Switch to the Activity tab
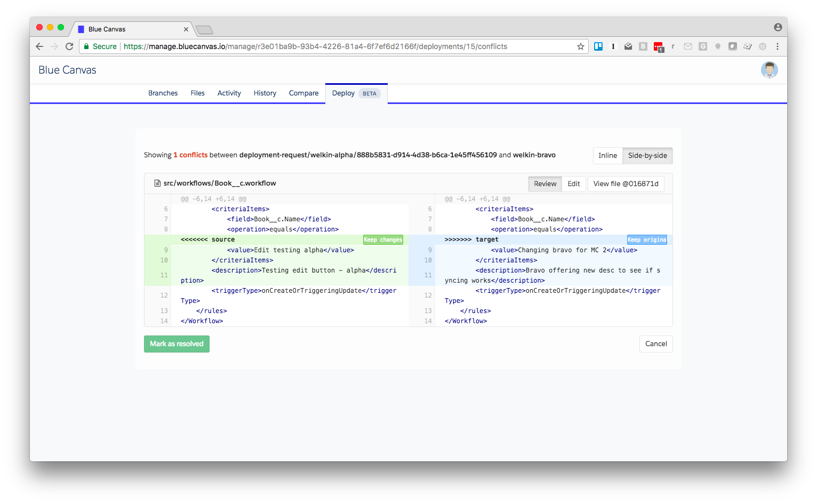Viewport: 817px width, 504px height. click(x=229, y=93)
